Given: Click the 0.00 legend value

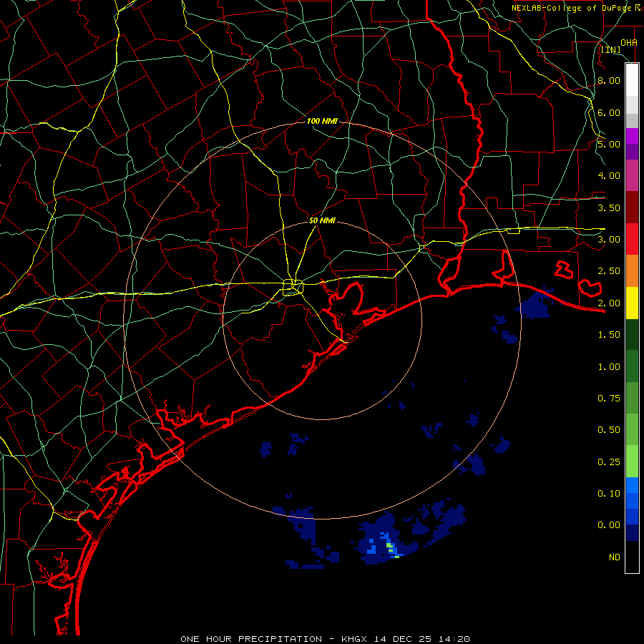Looking at the screenshot, I should coord(609,525).
